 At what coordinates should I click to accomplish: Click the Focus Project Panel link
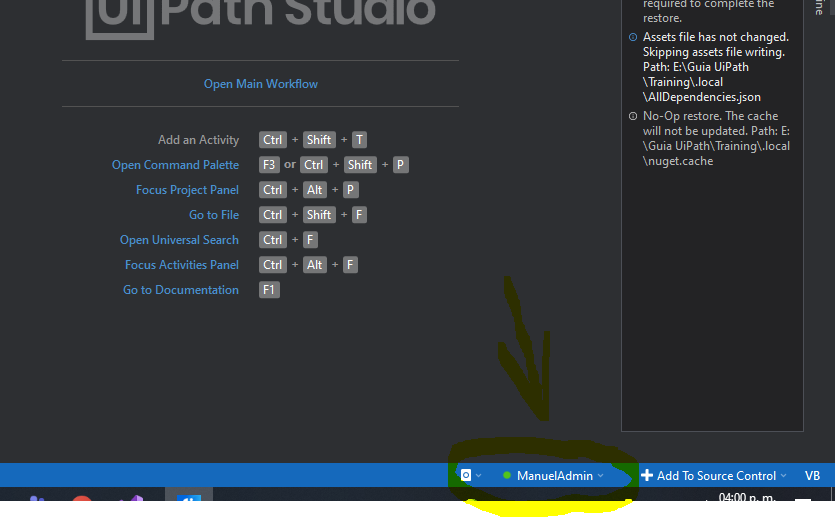(x=187, y=190)
